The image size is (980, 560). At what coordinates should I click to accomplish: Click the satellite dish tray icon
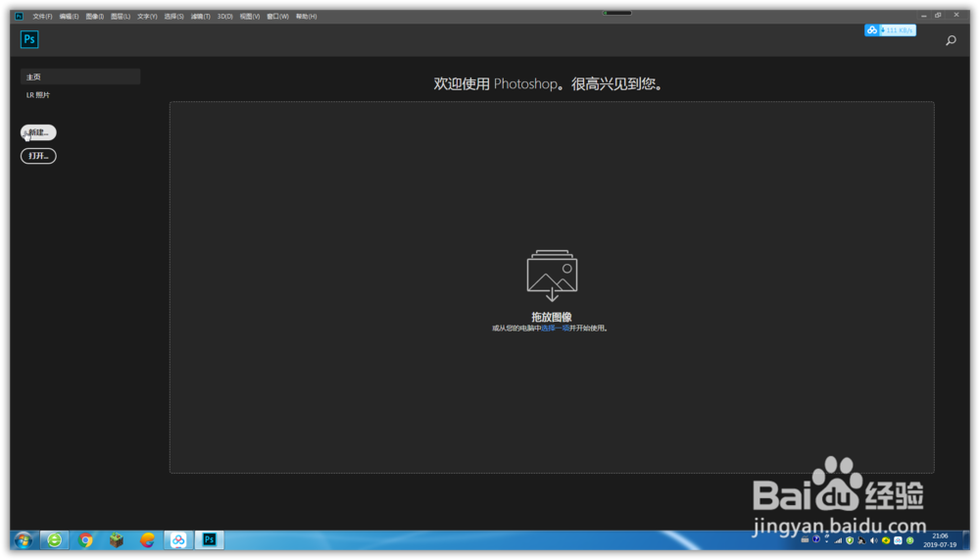pyautogui.click(x=861, y=540)
